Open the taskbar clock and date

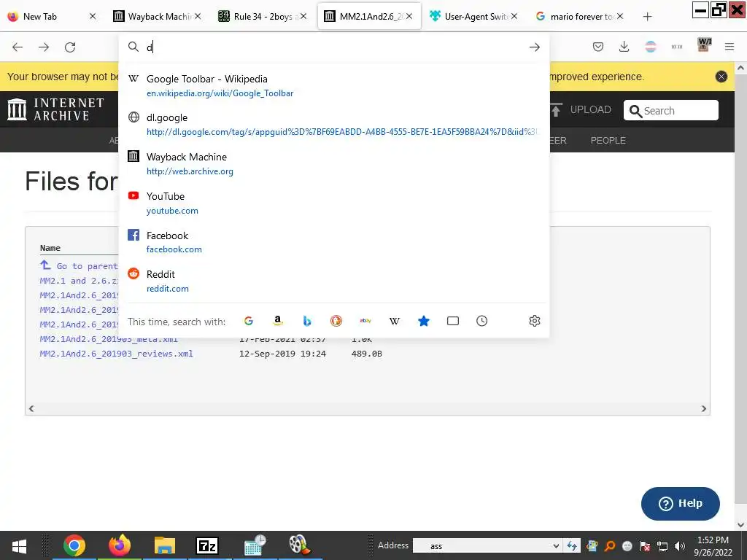pos(713,545)
